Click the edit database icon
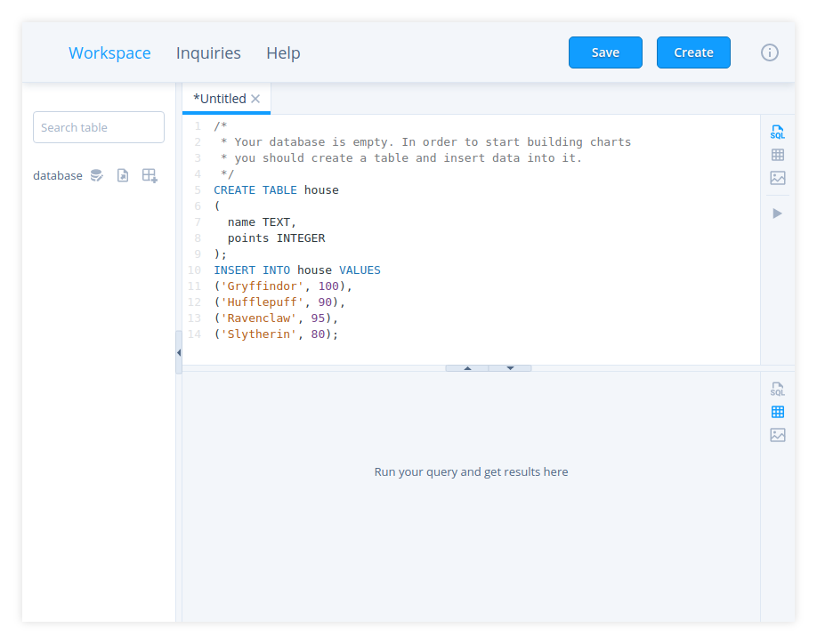 pos(96,175)
